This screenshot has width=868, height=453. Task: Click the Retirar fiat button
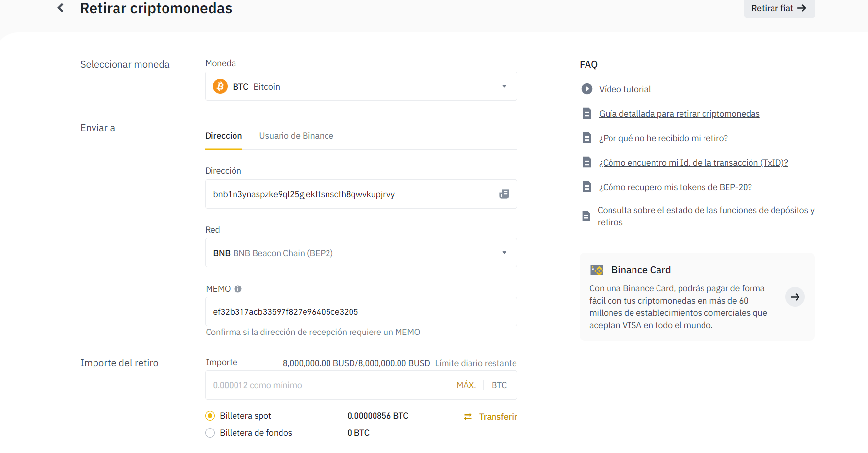point(779,8)
